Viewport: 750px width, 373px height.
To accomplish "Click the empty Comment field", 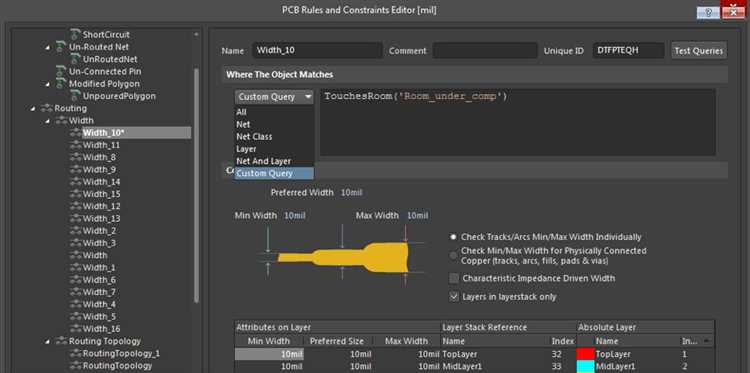I will coord(485,51).
